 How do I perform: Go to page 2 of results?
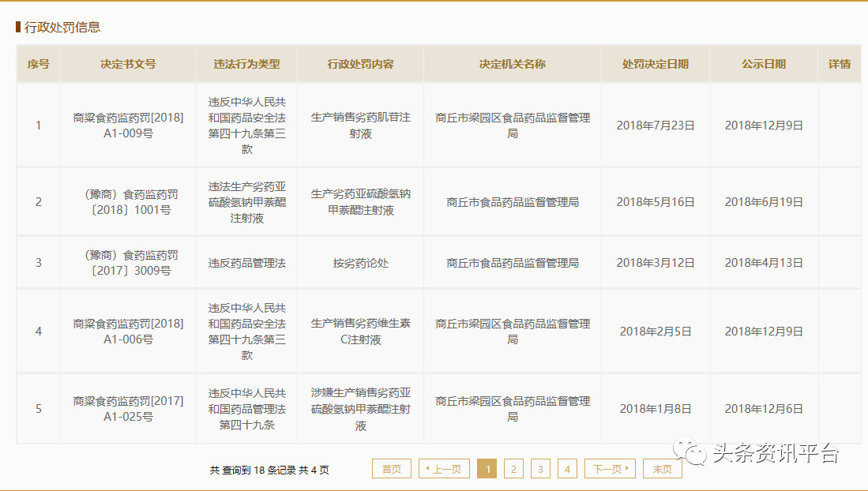pyautogui.click(x=513, y=469)
